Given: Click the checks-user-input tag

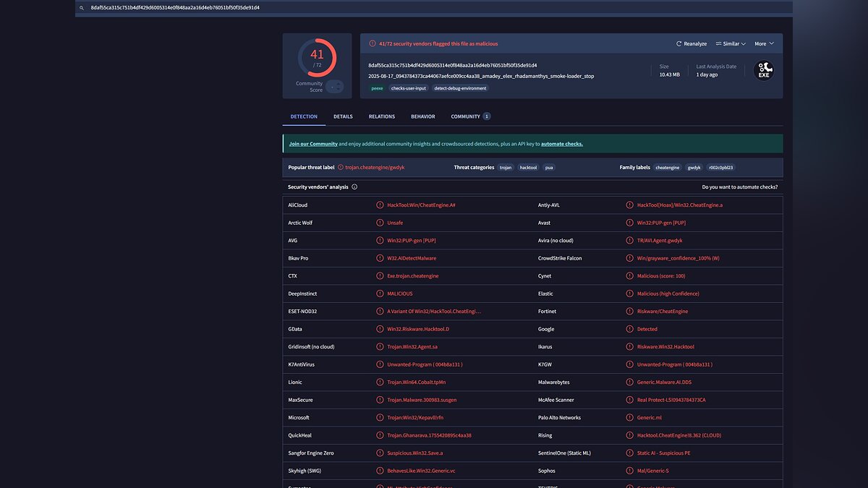Looking at the screenshot, I should point(408,88).
